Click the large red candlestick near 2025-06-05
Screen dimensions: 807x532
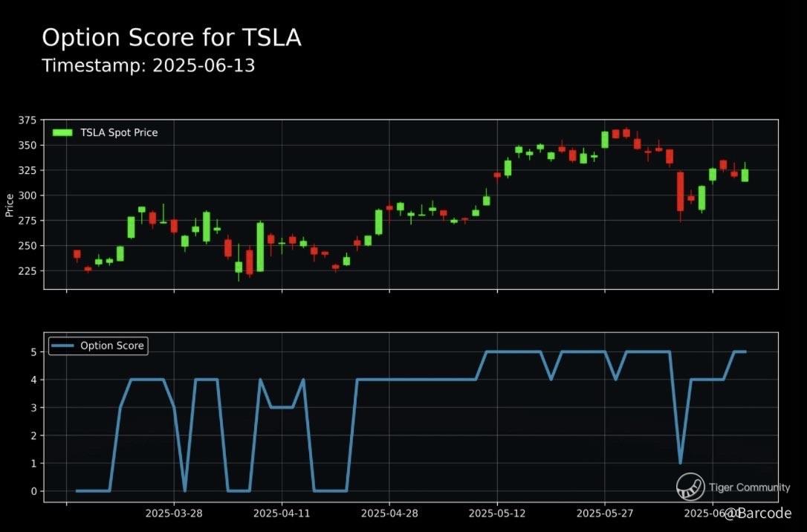pos(681,192)
